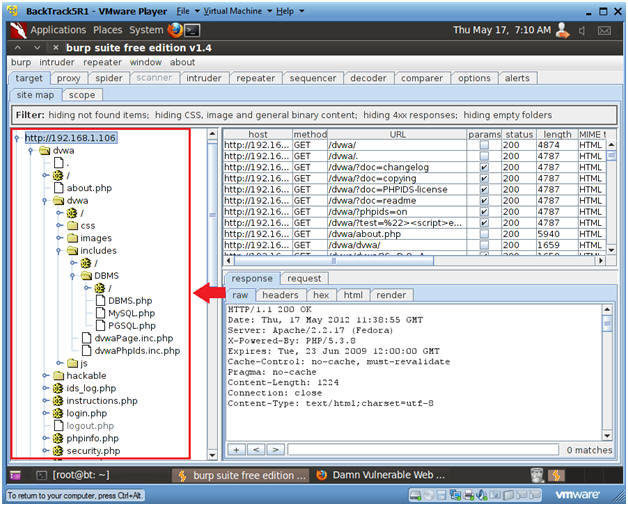
Task: Click the show desktop icon in bottom taskbar
Action: 15,475
